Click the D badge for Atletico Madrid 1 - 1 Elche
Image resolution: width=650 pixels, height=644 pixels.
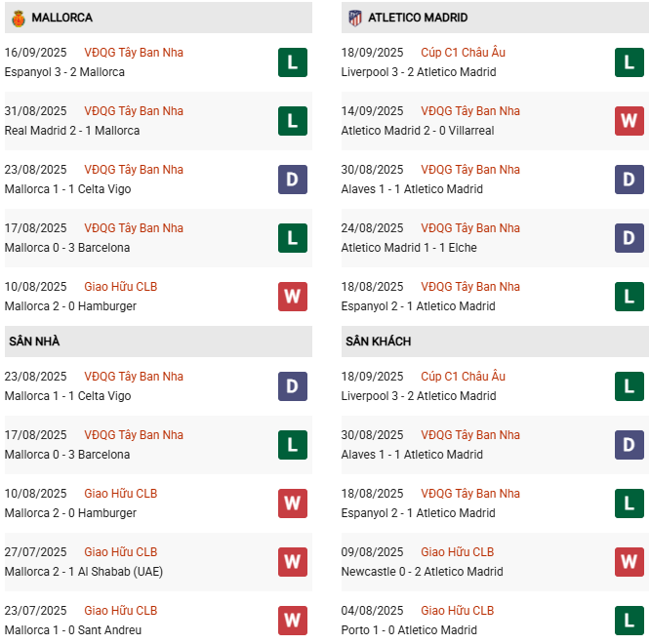(x=630, y=238)
